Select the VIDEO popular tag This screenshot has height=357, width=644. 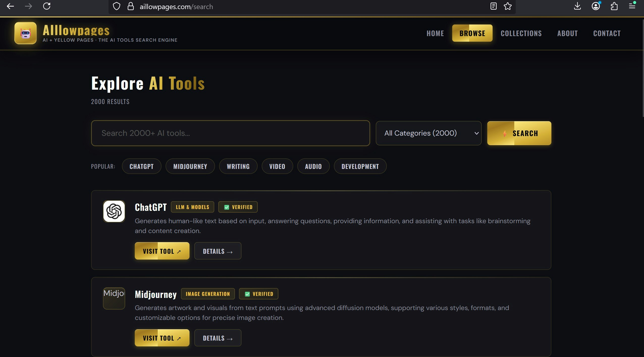coord(277,166)
